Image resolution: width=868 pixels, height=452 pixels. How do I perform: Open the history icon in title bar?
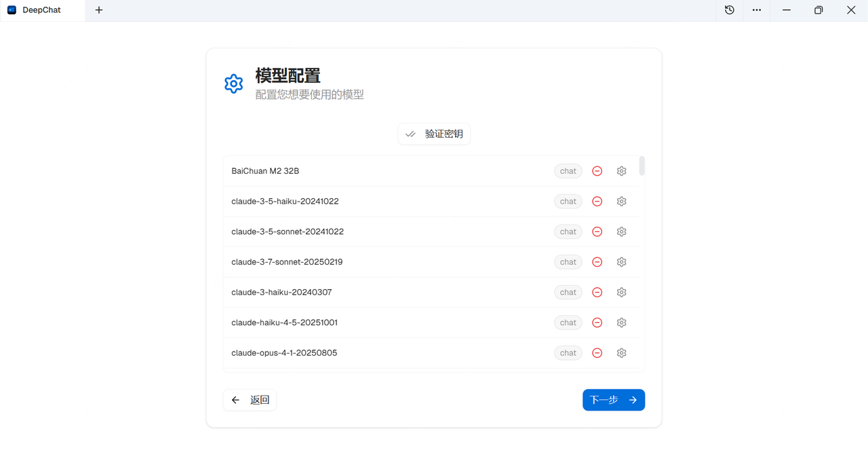point(730,10)
